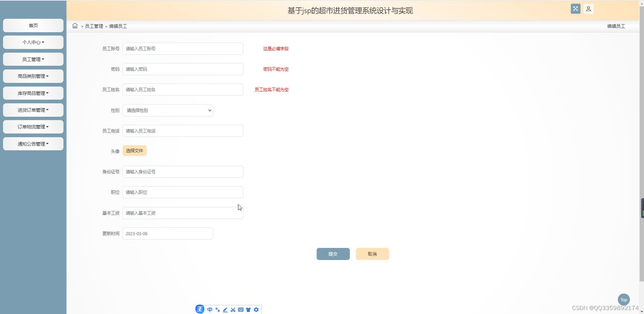This screenshot has height=314, width=644.
Task: Toggle Chinese input mode 中 icon
Action: coord(210,310)
